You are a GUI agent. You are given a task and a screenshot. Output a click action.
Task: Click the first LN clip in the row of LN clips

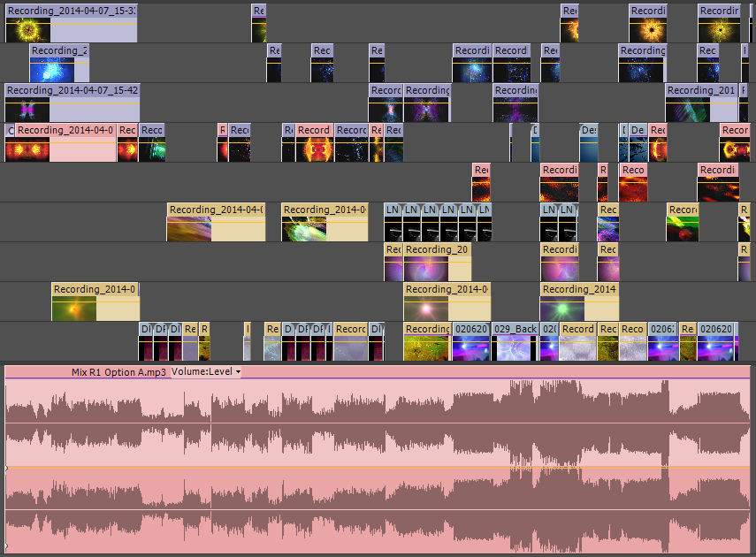tap(392, 210)
